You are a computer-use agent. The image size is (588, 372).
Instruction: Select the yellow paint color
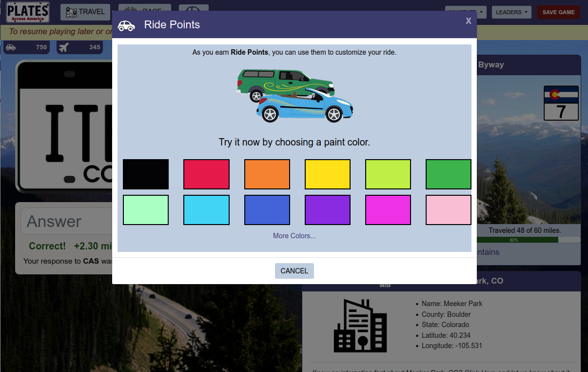(x=327, y=174)
